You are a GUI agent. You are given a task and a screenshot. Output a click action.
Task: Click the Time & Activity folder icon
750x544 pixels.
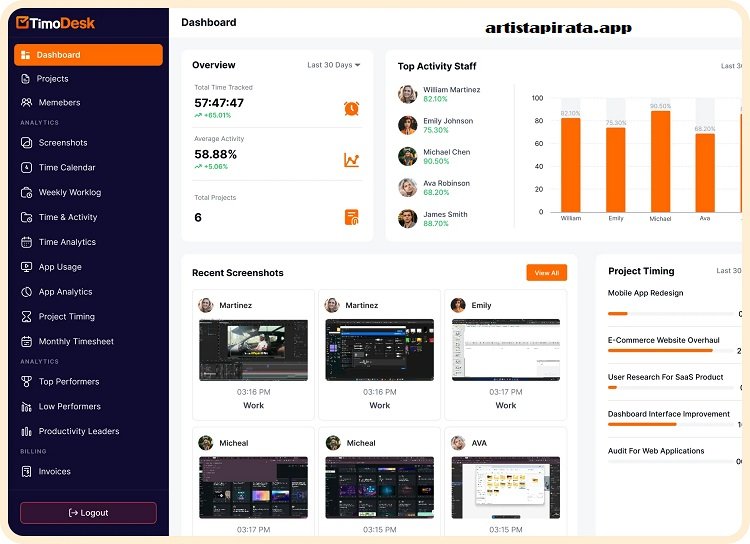click(26, 217)
